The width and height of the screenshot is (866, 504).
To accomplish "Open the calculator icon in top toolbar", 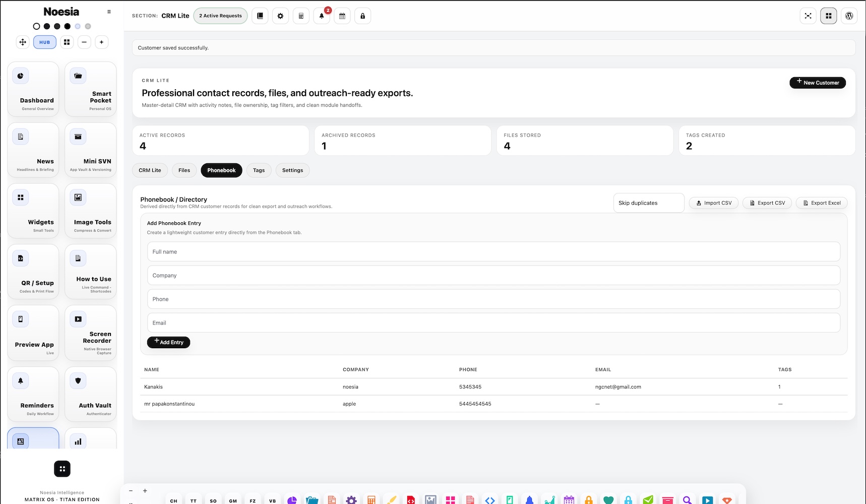I will click(x=301, y=16).
